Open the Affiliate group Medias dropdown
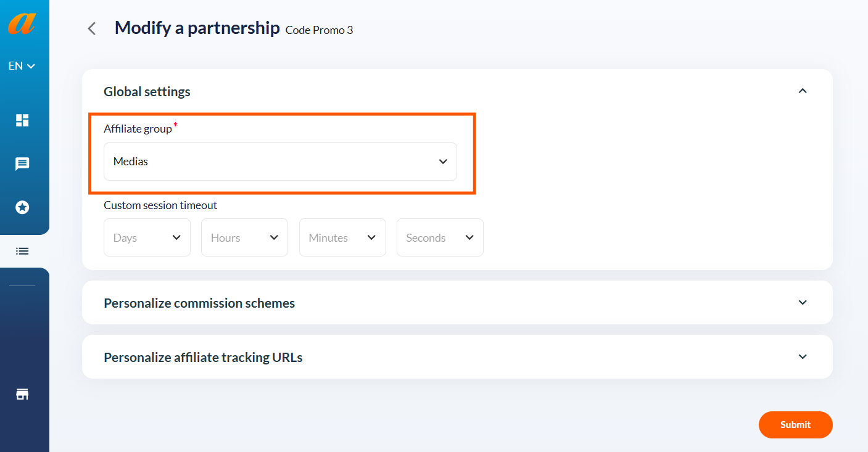868x452 pixels. click(280, 162)
